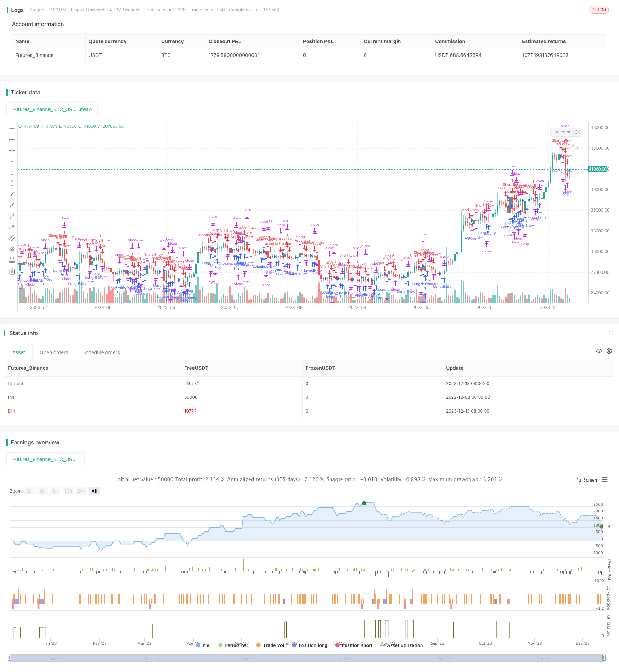Grab the left handle of the range navigator
This screenshot has height=672, width=619.
click(x=10, y=658)
